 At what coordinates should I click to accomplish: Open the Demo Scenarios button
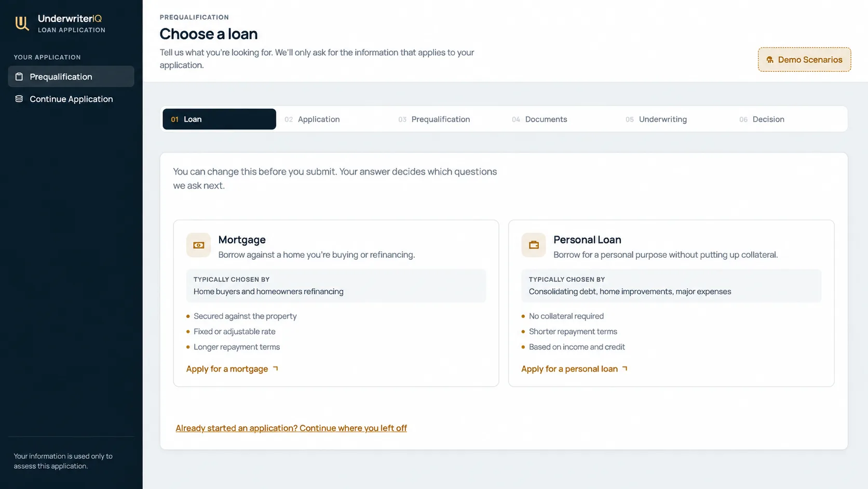coord(804,60)
